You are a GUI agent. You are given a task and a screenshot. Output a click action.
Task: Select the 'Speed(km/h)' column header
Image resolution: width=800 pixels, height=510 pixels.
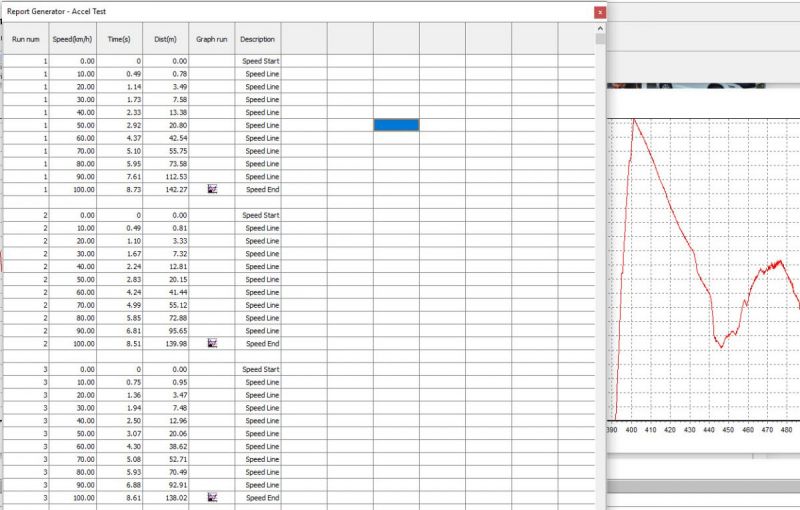[x=73, y=39]
